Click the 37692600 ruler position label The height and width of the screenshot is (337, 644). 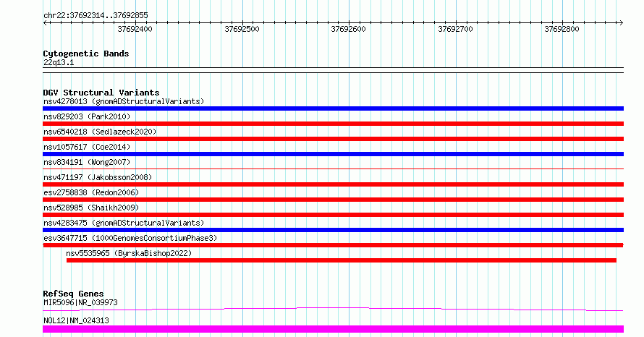click(x=348, y=29)
